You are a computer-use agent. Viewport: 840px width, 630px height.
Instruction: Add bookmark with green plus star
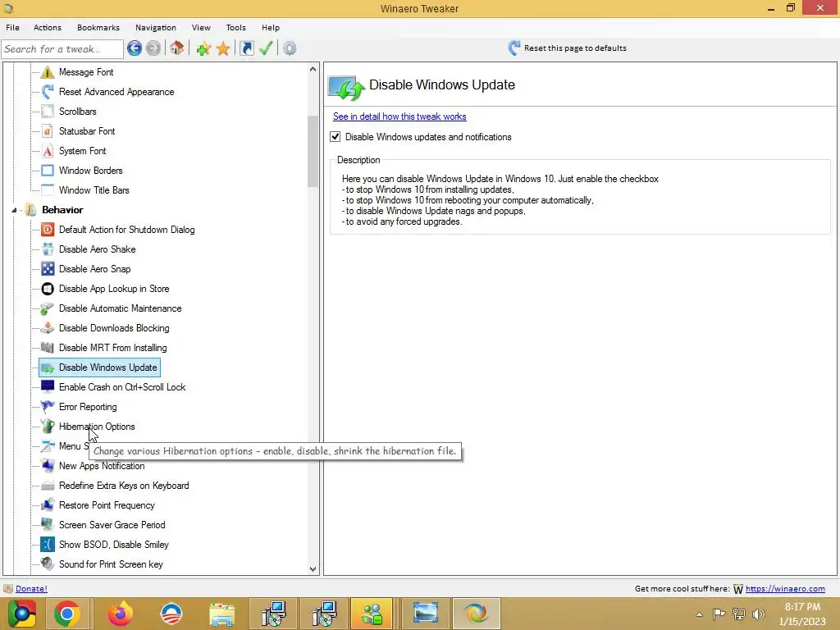point(203,48)
